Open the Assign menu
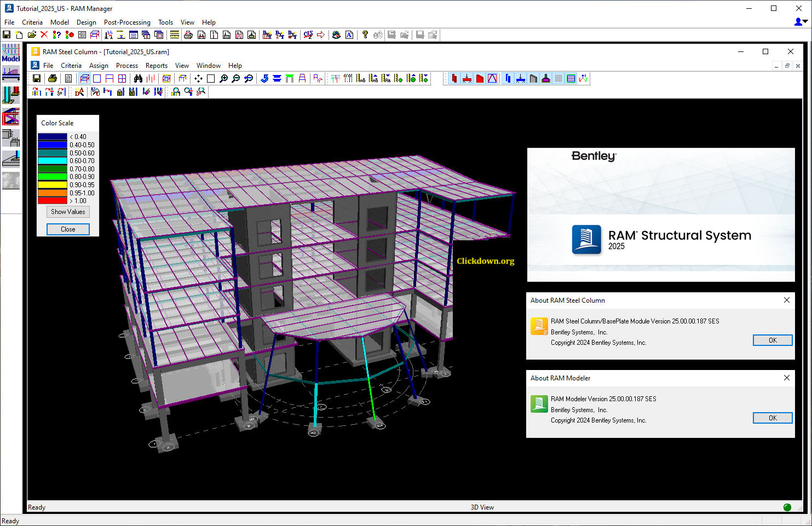Image resolution: width=812 pixels, height=526 pixels. point(99,65)
